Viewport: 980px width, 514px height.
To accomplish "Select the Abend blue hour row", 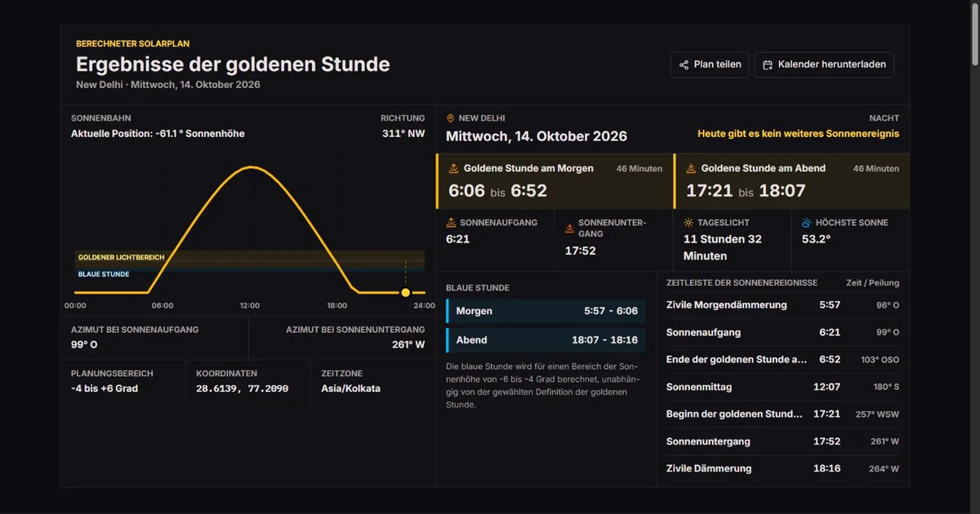I will (x=546, y=340).
